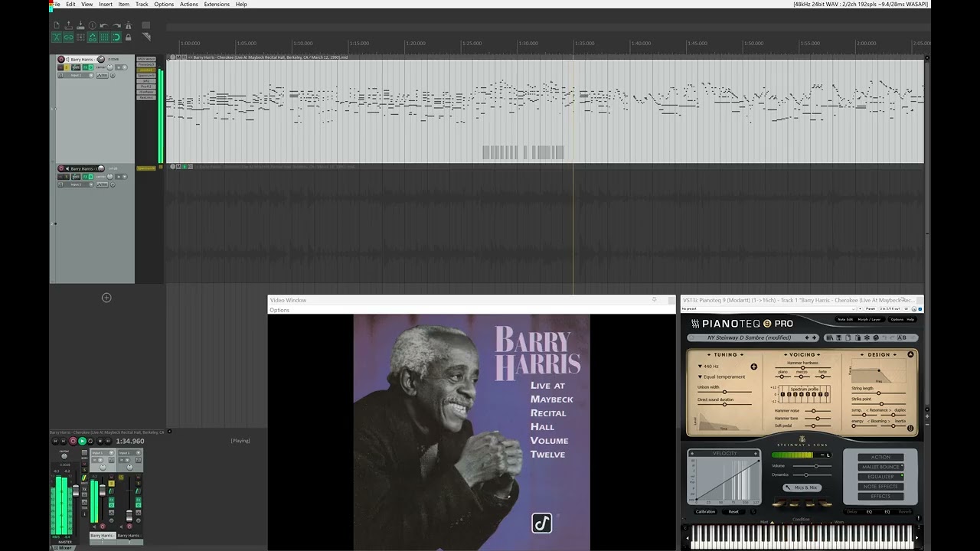Click the 1:34.960 time display
Screen dimensions: 980x551
130,441
